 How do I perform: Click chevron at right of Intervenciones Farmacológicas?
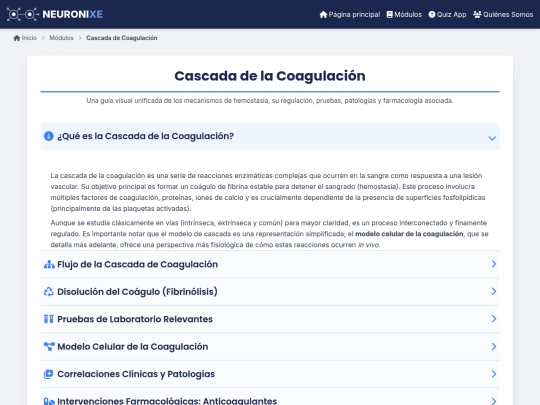494,401
